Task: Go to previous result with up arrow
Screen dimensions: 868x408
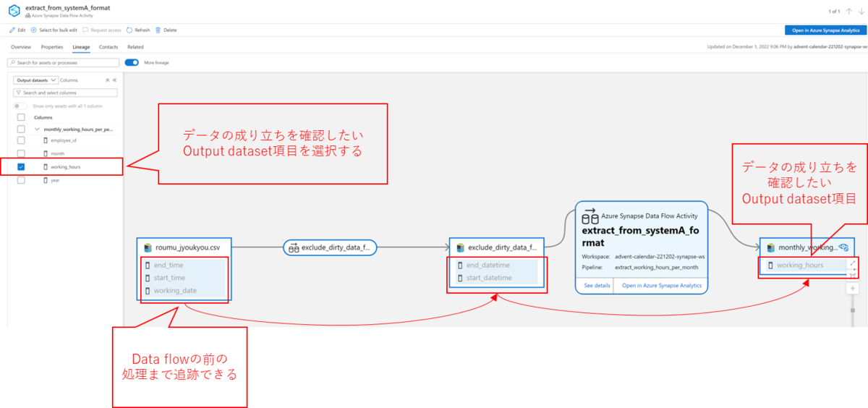Action: coord(850,12)
